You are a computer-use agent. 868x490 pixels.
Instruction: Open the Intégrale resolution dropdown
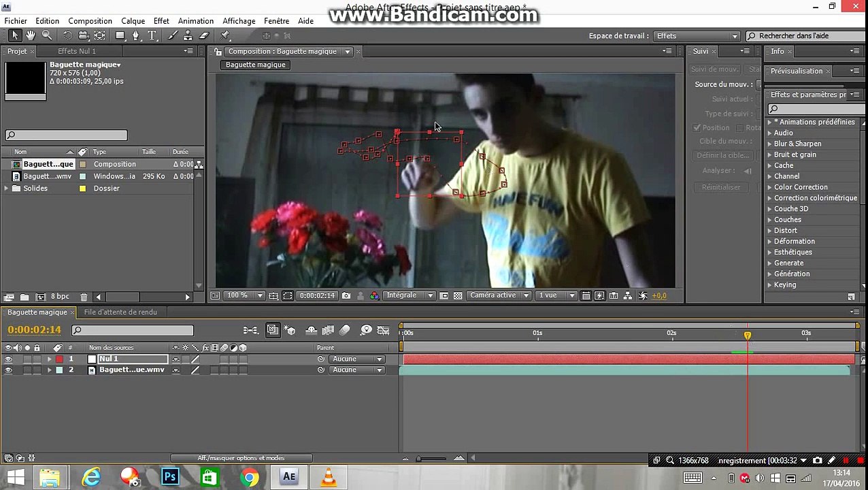(409, 295)
